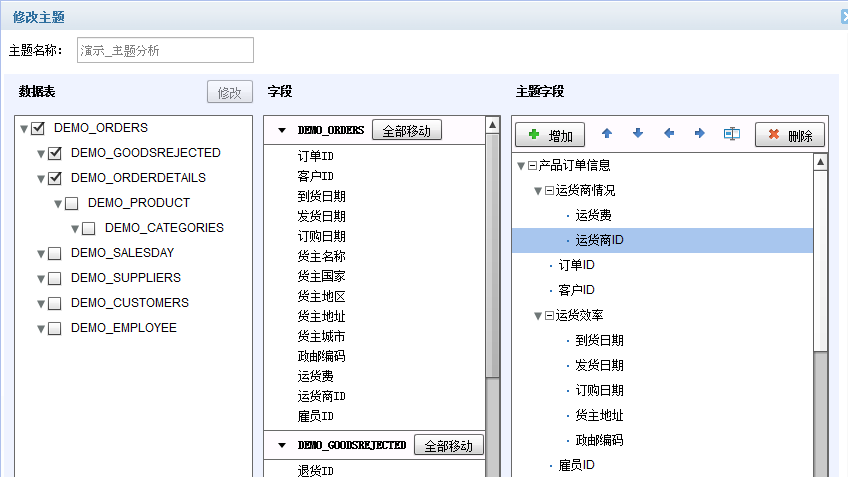Select 发货日期 in the DEMO_ORDERS field list
This screenshot has width=848, height=477.
point(321,216)
